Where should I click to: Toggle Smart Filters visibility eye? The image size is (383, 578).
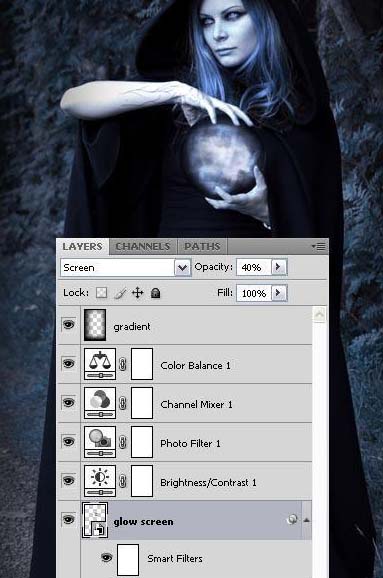106,557
